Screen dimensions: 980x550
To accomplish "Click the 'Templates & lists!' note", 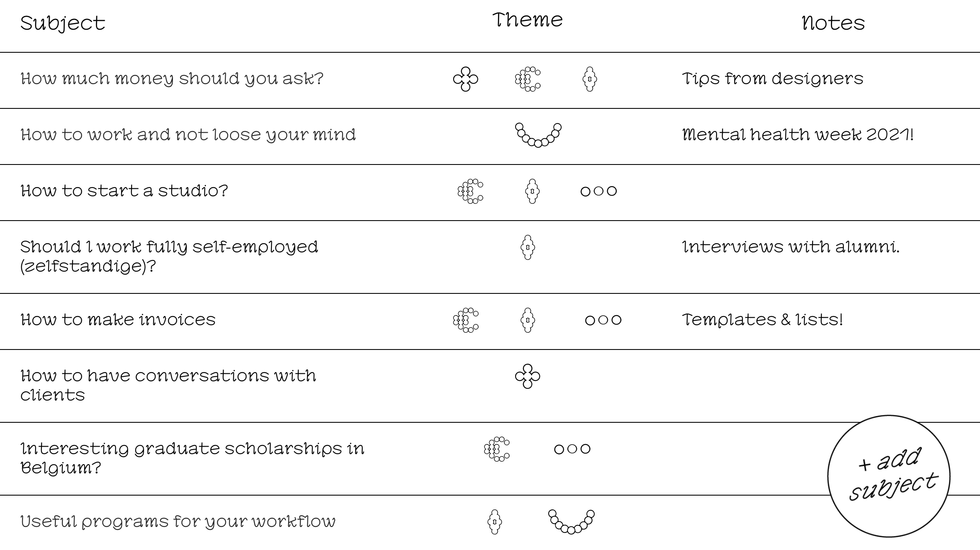I will pyautogui.click(x=762, y=320).
